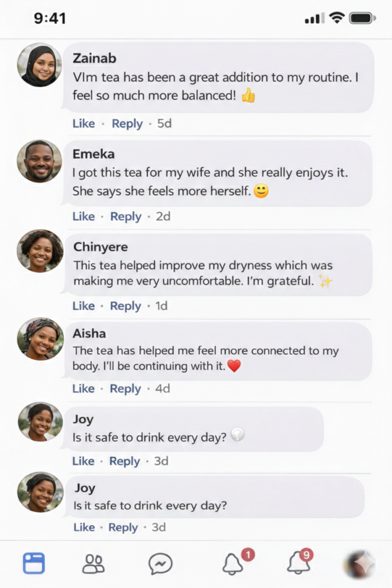Image resolution: width=392 pixels, height=588 pixels.
Task: Open Zainab's profile picture
Action: [x=40, y=65]
